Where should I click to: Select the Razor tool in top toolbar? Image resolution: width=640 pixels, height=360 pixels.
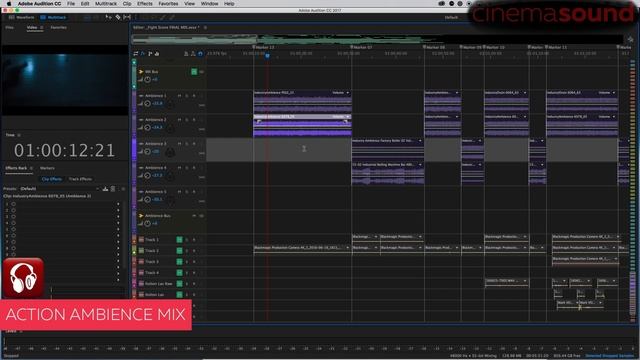click(118, 18)
